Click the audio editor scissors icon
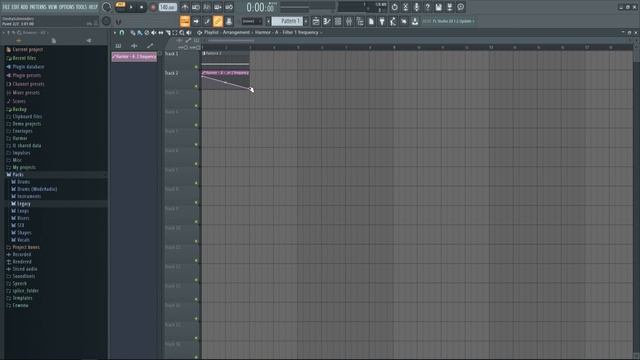 coord(405,7)
